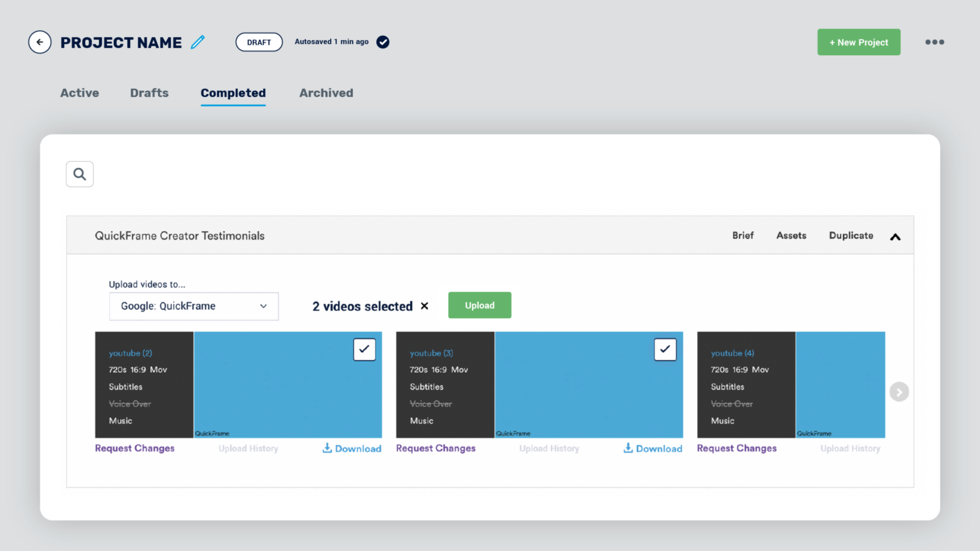The height and width of the screenshot is (551, 980).
Task: Click the pencil icon to edit project name
Action: [198, 42]
